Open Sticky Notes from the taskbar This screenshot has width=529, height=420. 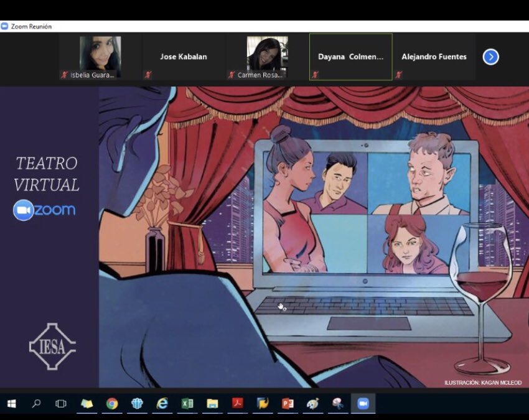[x=87, y=403]
